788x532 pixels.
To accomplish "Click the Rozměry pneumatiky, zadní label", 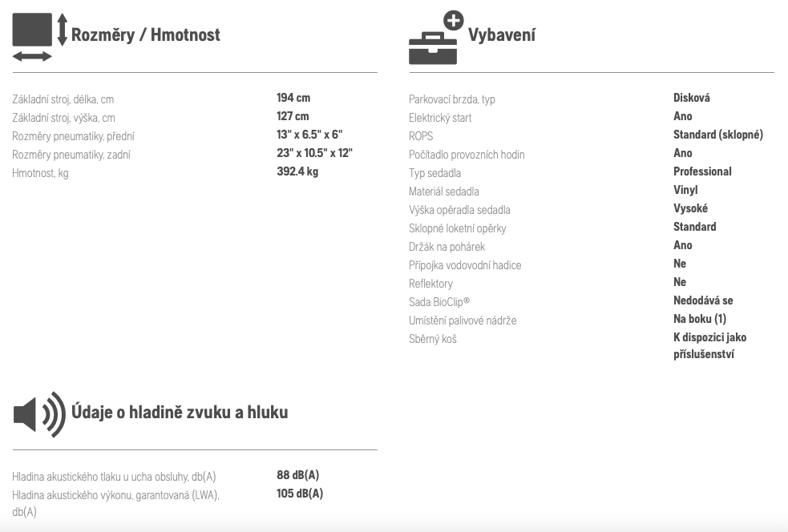I will tap(71, 155).
